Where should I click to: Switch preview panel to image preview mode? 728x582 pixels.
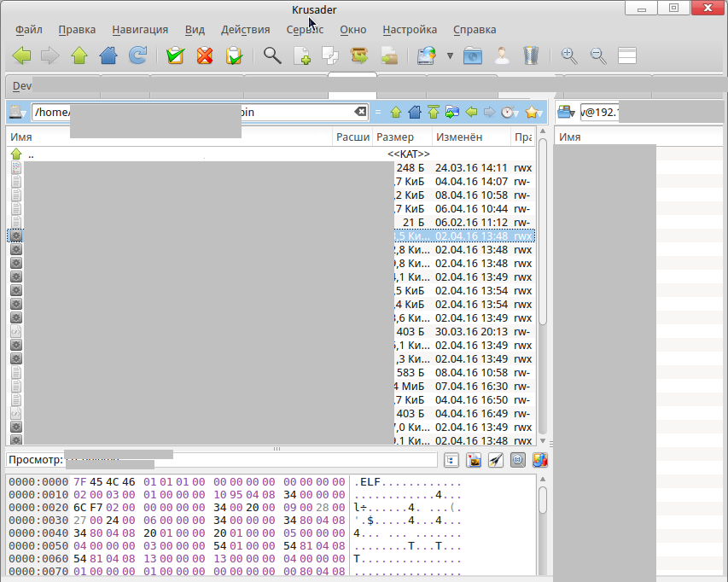tap(474, 460)
